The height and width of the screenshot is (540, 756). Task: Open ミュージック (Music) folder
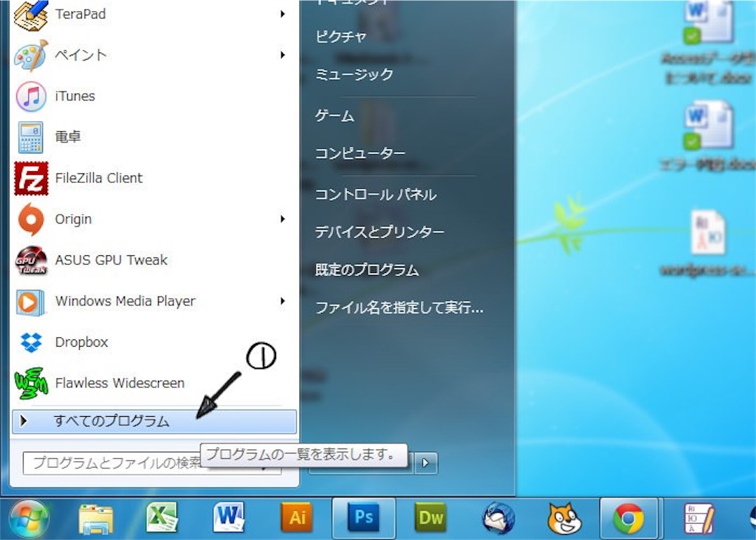tap(354, 75)
